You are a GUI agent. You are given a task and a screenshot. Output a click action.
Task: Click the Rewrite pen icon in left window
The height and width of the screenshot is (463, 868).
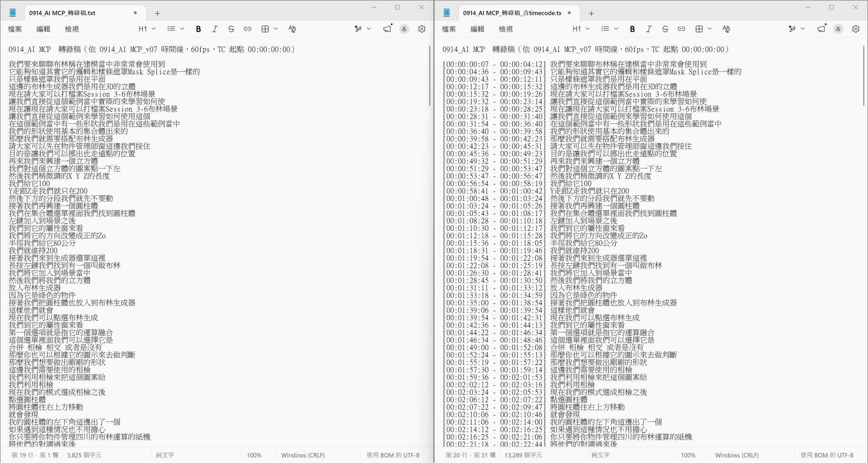[x=358, y=29]
